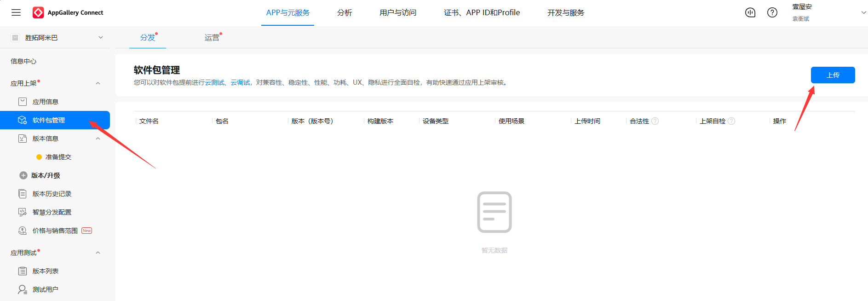Click the plus icon beside 版本/升级

point(23,175)
